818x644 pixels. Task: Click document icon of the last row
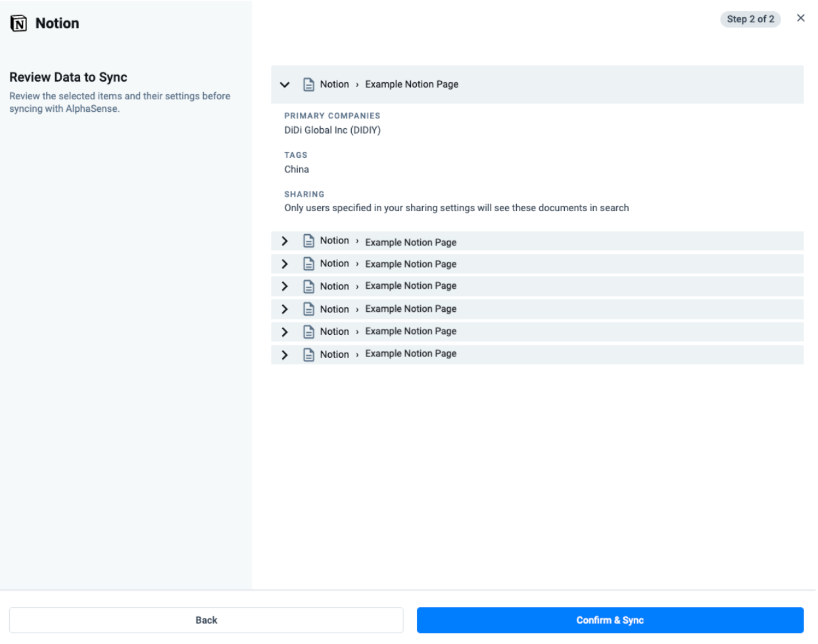pyautogui.click(x=308, y=355)
